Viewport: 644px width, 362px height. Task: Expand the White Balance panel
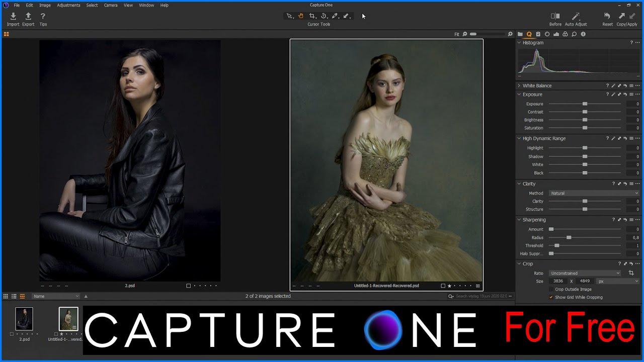click(519, 85)
